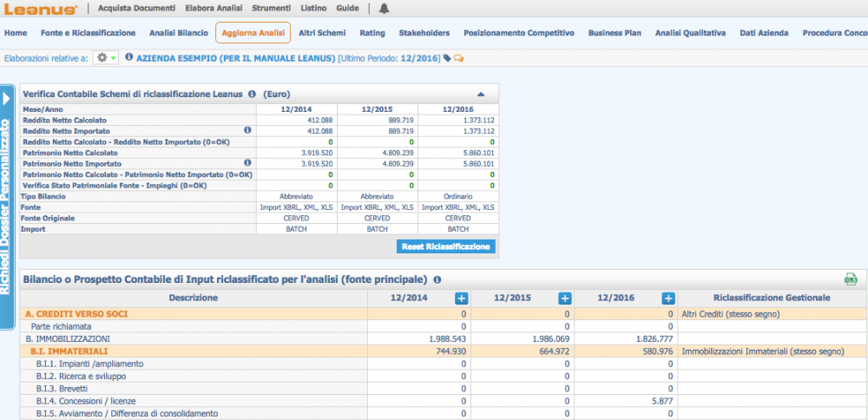Open the Altri Schemi tab
The image size is (868, 420).
(322, 33)
